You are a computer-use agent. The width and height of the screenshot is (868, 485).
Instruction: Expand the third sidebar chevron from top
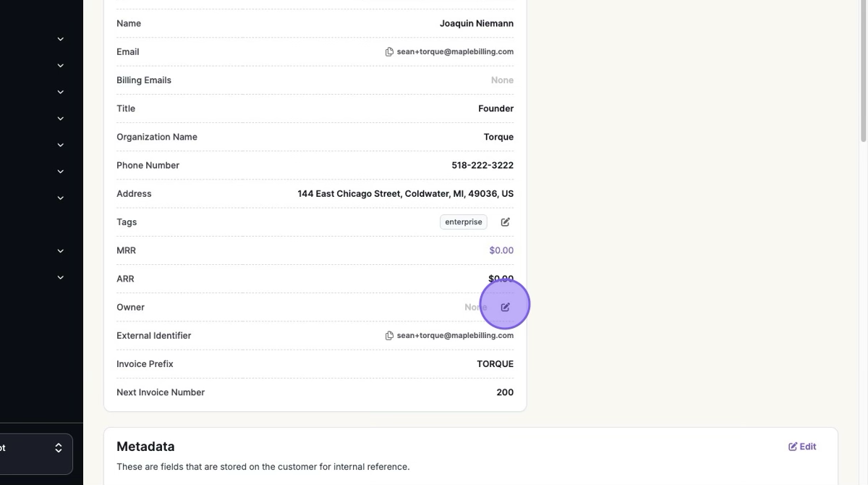61,92
